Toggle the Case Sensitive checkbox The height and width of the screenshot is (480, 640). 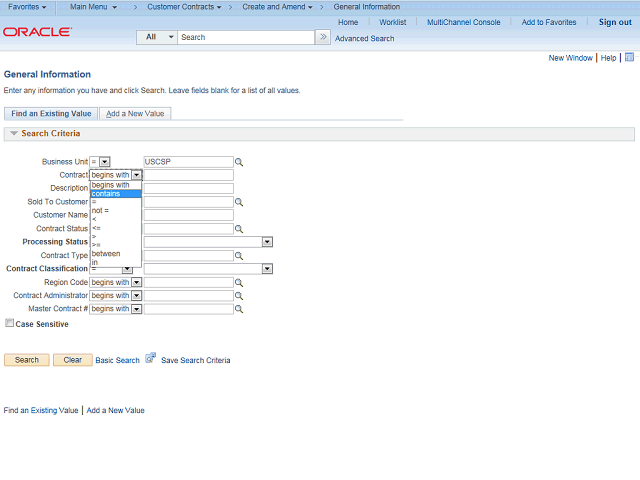point(9,323)
